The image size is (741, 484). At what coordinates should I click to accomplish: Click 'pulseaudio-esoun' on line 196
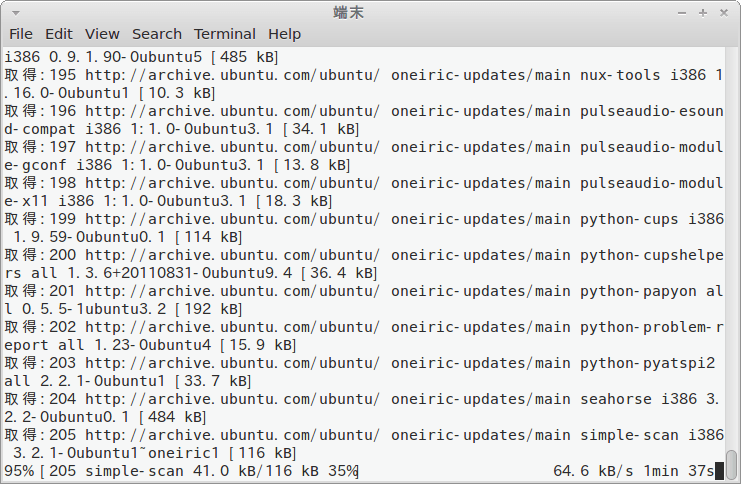point(652,111)
